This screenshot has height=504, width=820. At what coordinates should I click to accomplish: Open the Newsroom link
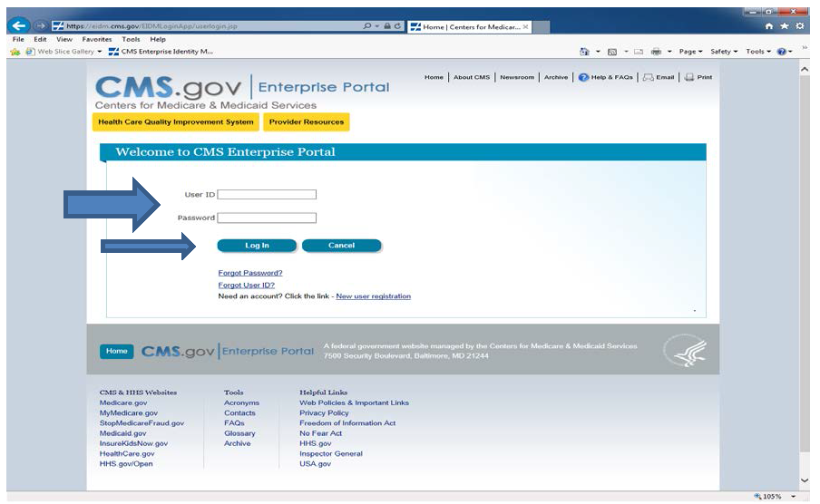pyautogui.click(x=517, y=77)
